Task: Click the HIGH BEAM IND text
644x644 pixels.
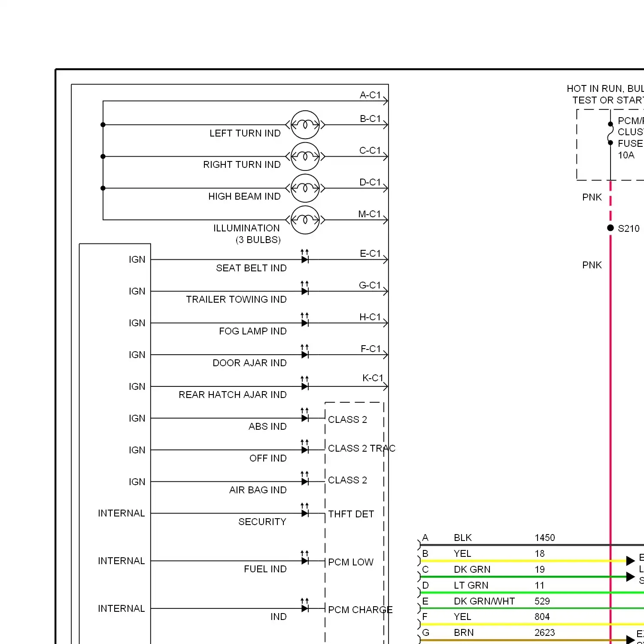Action: (x=244, y=196)
